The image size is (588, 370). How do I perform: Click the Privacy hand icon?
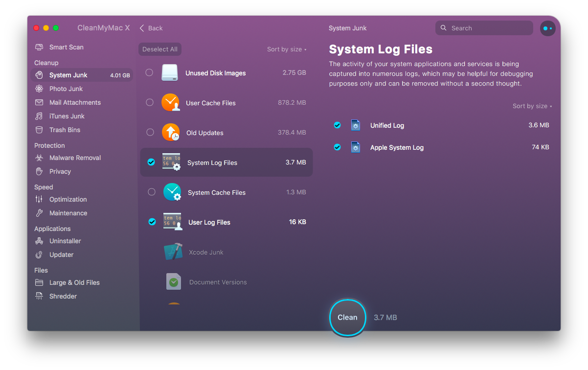click(39, 172)
